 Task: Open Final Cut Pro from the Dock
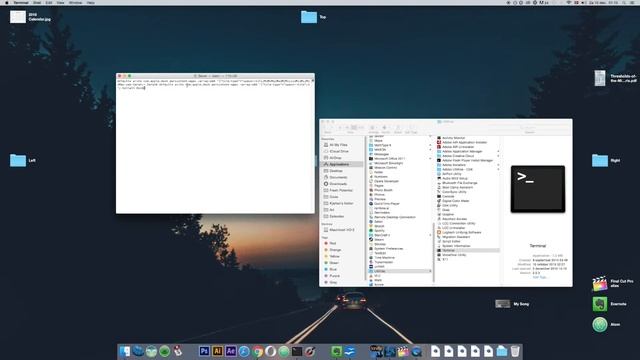[x=403, y=351]
